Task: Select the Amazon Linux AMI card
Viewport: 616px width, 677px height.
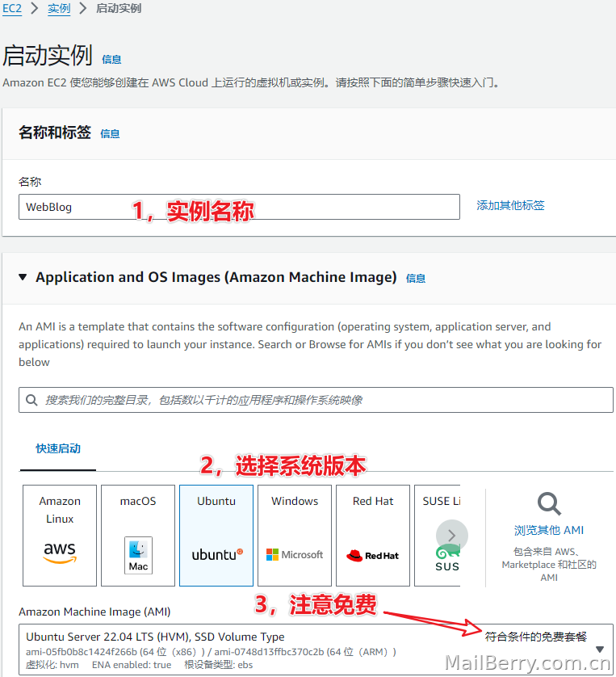Action: tap(60, 536)
